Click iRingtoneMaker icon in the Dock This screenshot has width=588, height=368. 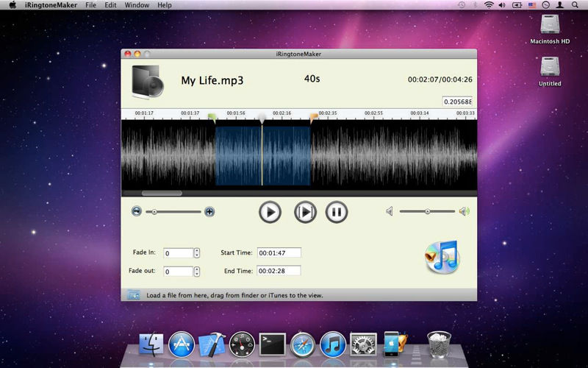[x=395, y=344]
